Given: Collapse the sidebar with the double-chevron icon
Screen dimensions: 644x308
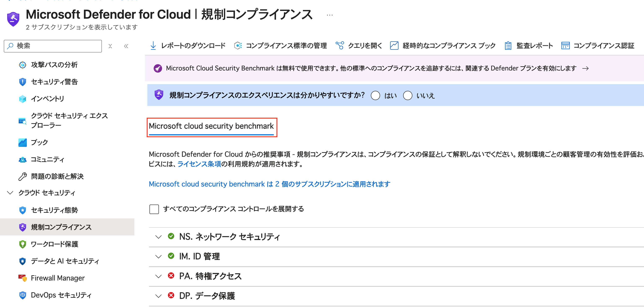Looking at the screenshot, I should (x=126, y=46).
